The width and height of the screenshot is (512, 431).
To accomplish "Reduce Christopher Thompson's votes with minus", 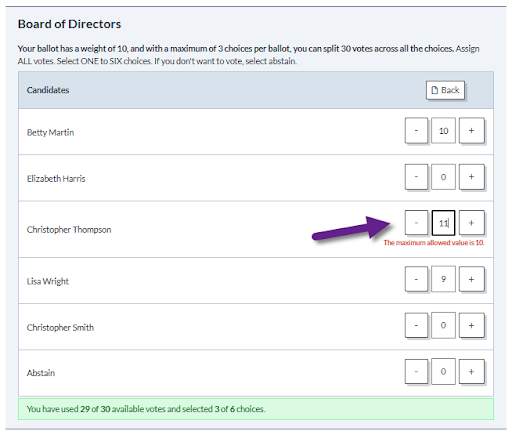I will (x=416, y=223).
